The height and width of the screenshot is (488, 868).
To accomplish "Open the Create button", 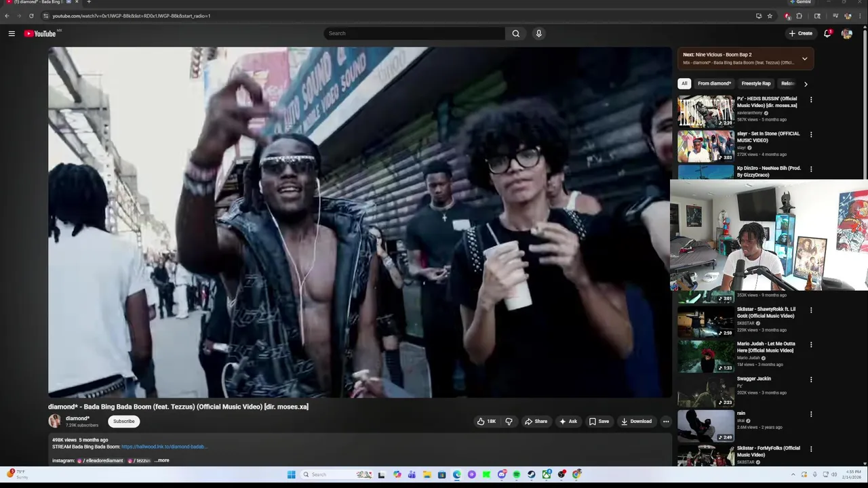I will tap(801, 33).
